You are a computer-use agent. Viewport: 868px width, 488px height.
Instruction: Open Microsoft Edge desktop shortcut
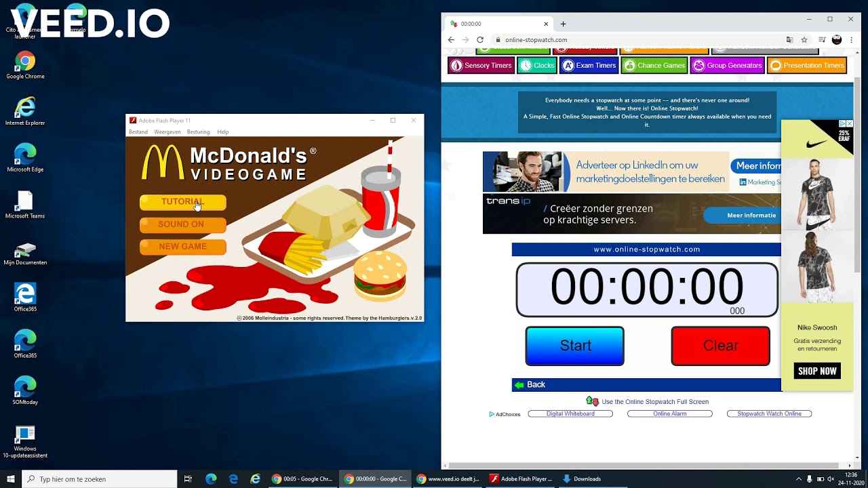(x=25, y=159)
